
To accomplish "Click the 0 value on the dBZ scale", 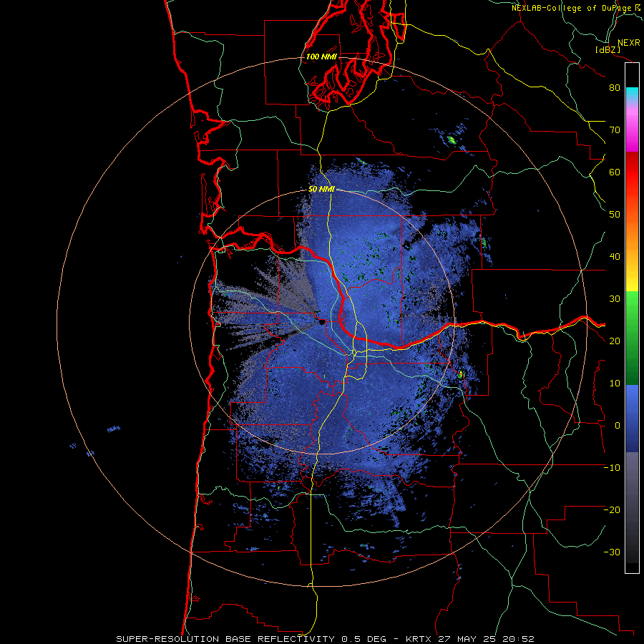I will pyautogui.click(x=618, y=426).
